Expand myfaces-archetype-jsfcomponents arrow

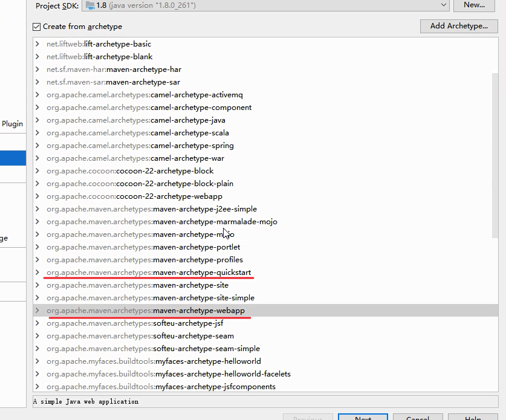37,386
